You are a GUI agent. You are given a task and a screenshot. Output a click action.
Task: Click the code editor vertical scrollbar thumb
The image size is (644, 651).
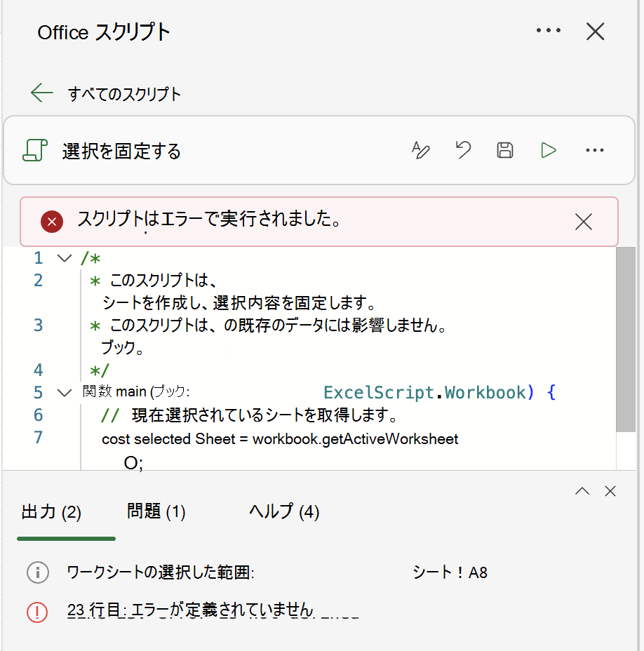pyautogui.click(x=625, y=340)
